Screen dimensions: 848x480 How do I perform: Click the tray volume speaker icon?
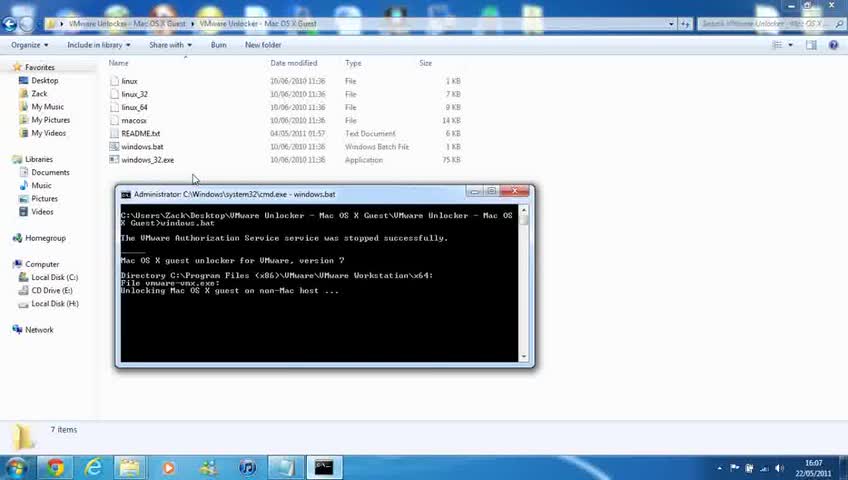point(779,468)
